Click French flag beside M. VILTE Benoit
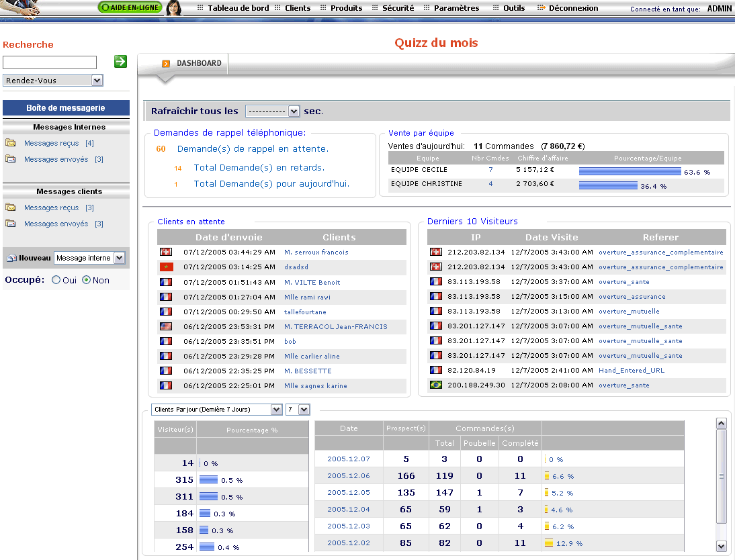The width and height of the screenshot is (735, 560). click(x=166, y=282)
